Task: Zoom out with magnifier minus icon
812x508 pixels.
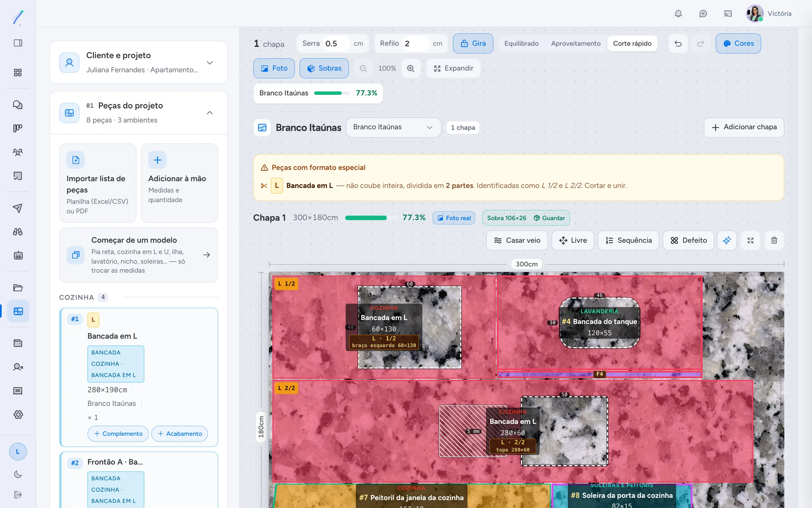Action: 363,68
